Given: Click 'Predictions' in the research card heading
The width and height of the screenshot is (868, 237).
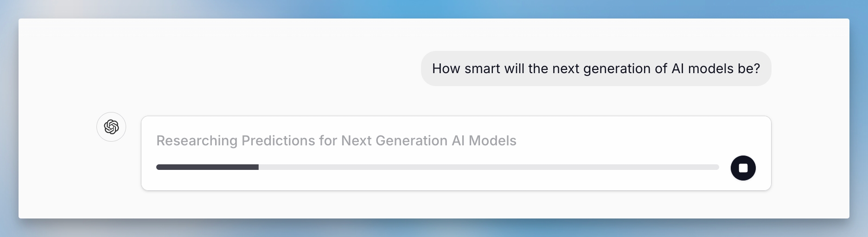Looking at the screenshot, I should point(278,141).
